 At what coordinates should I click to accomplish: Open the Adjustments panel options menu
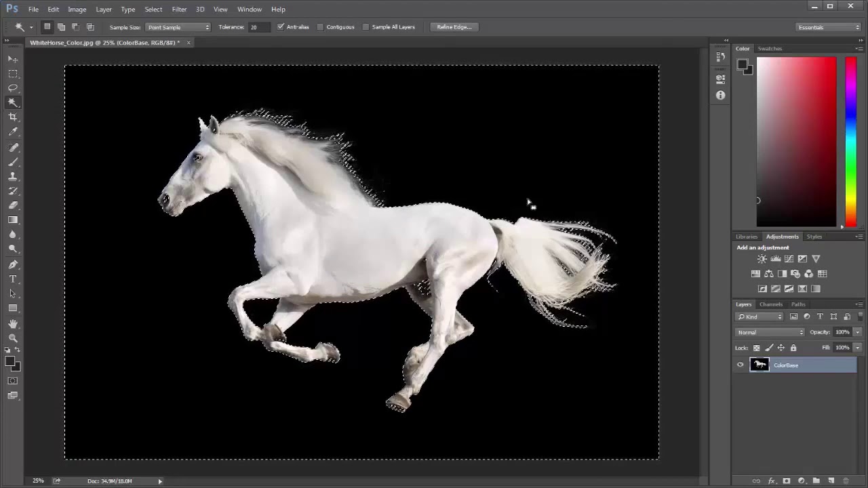click(859, 237)
